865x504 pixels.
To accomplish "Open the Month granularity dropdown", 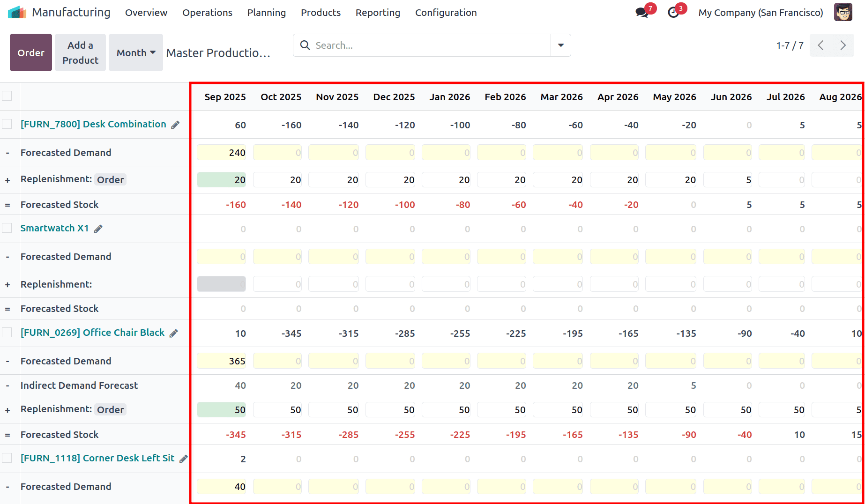I will point(135,52).
